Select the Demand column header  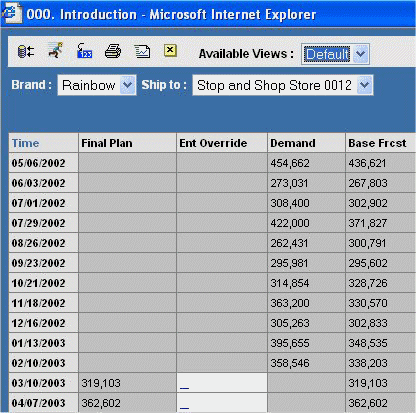click(306, 143)
